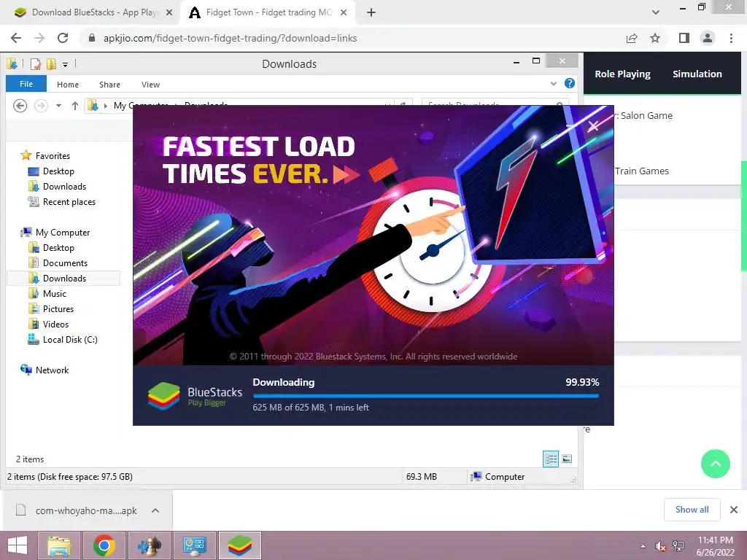Open the Salon Game link

point(643,115)
